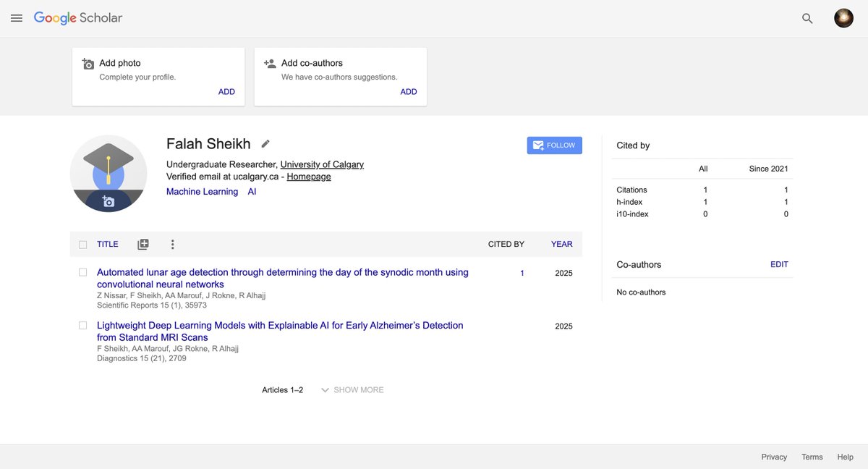Click the Add photo camera icon
Screen dimensions: 868x469
[88, 64]
